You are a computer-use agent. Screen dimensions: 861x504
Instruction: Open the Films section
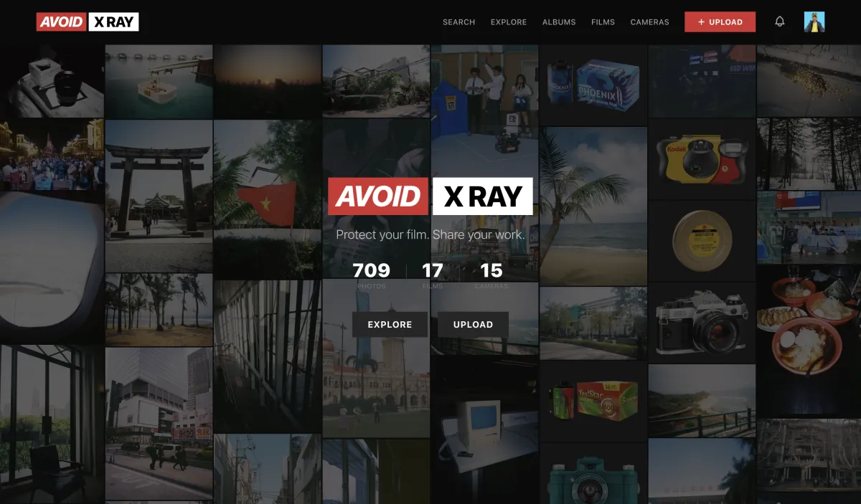pyautogui.click(x=603, y=22)
